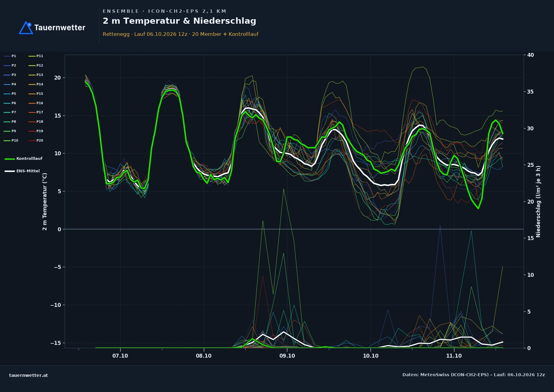Click the −15 temperature axis value
The width and height of the screenshot is (554, 392).
(56, 343)
